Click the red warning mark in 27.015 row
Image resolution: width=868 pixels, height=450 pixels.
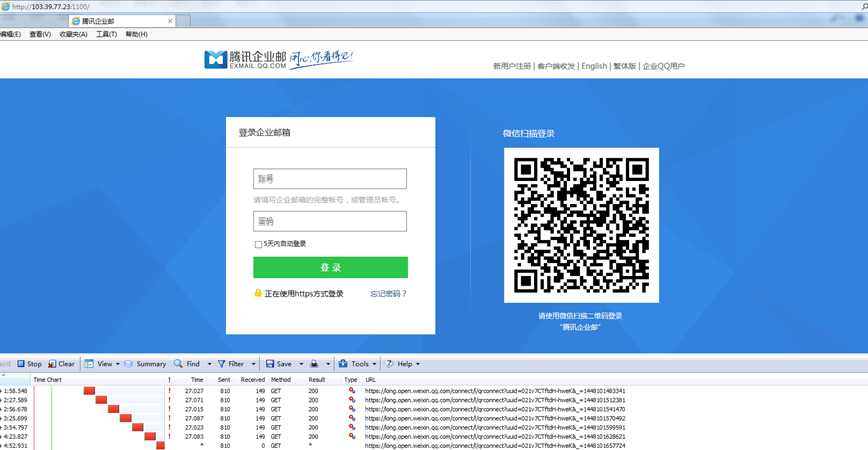coord(169,409)
